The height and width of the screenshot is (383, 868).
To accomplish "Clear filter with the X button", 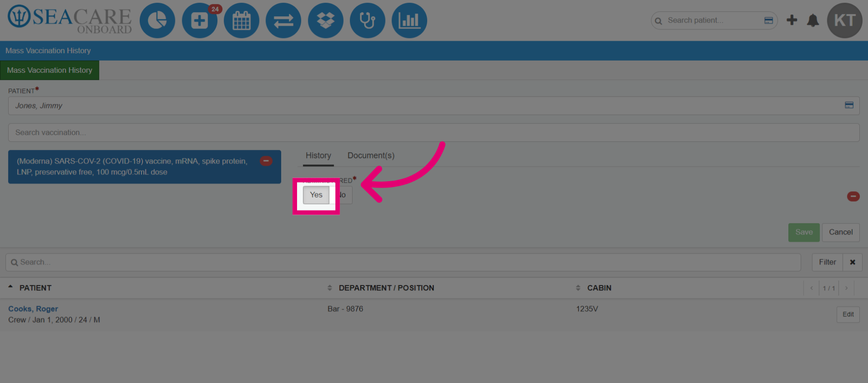I will [852, 262].
